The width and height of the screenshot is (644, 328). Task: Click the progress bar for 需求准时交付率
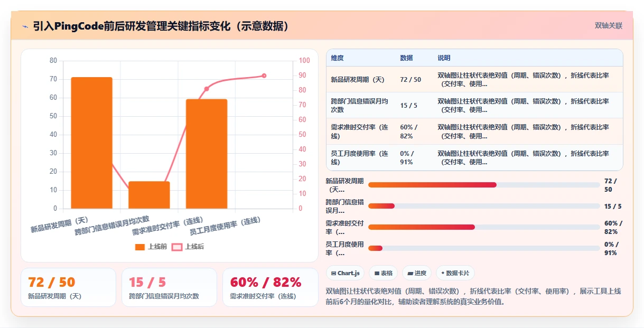[x=484, y=227]
